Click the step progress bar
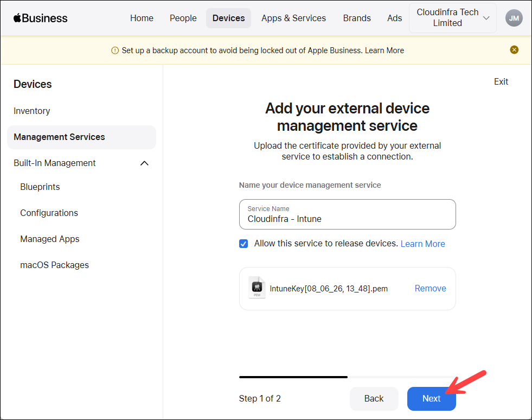532x420 pixels. pos(347,377)
